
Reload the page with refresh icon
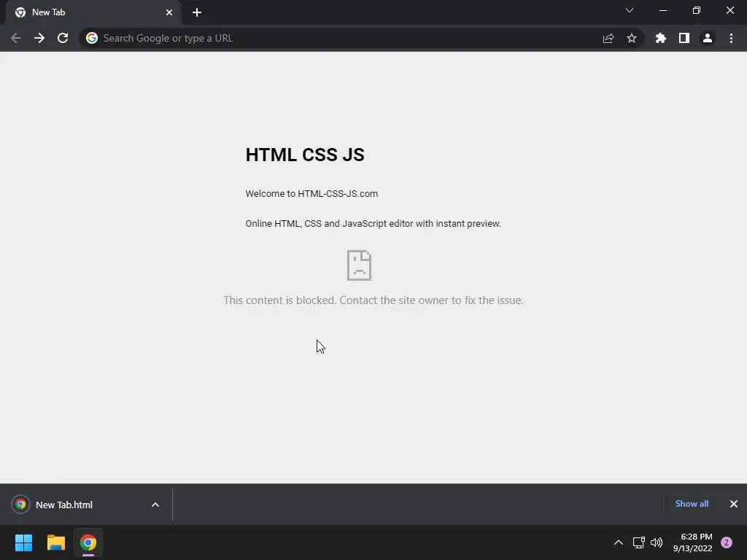[x=63, y=38]
